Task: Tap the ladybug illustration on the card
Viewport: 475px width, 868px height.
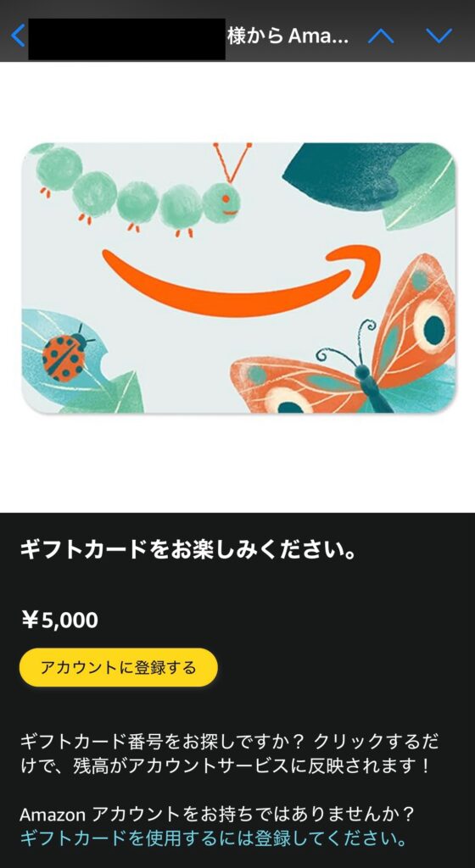Action: [x=65, y=353]
